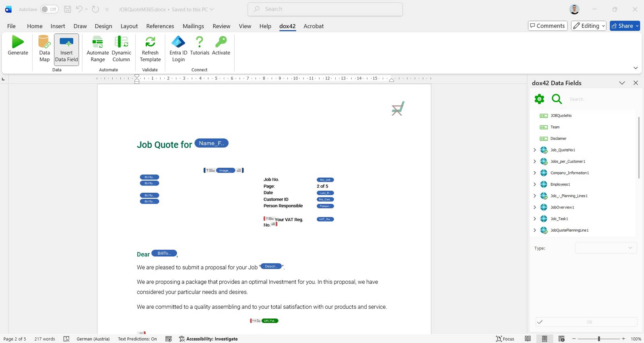Viewport: 644px width, 343px height.
Task: Expand Jobs_per_Customer1 node
Action: [x=535, y=161]
